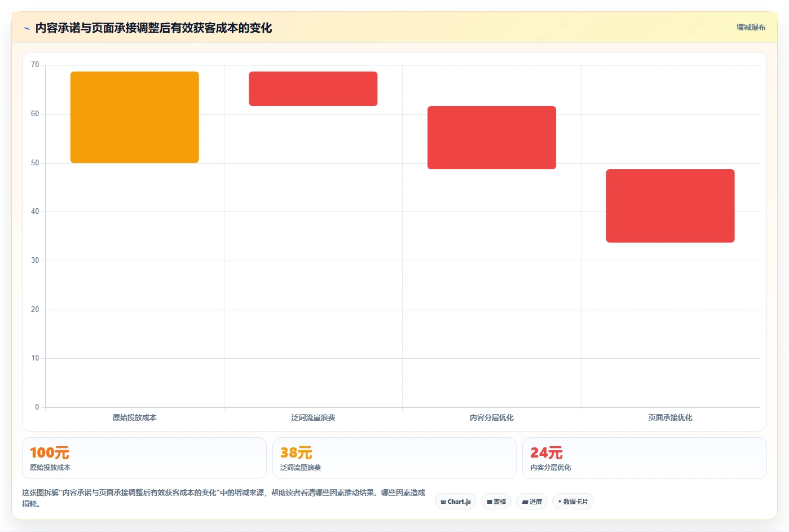Select the orange 原始投放成本 bar
789x532 pixels.
135,117
